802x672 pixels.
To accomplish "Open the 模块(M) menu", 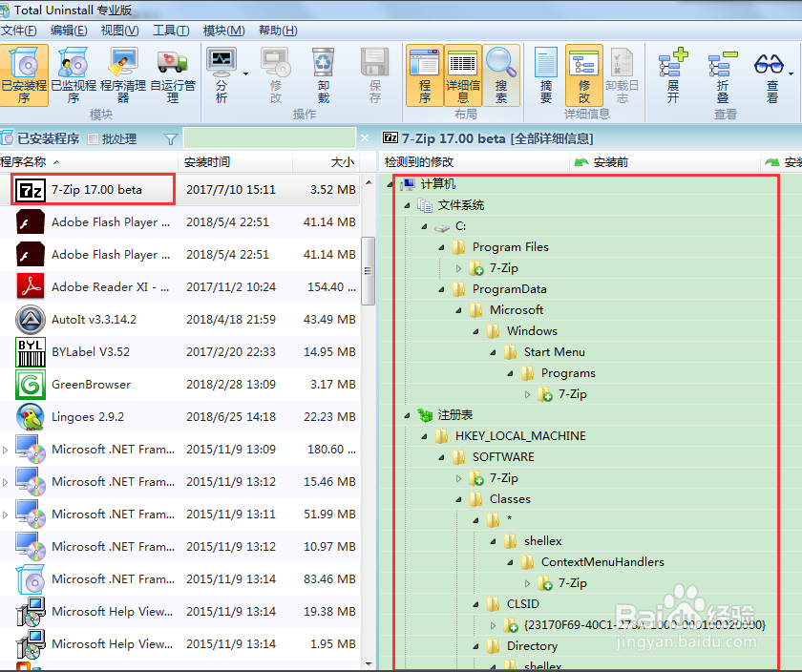I will click(x=223, y=31).
